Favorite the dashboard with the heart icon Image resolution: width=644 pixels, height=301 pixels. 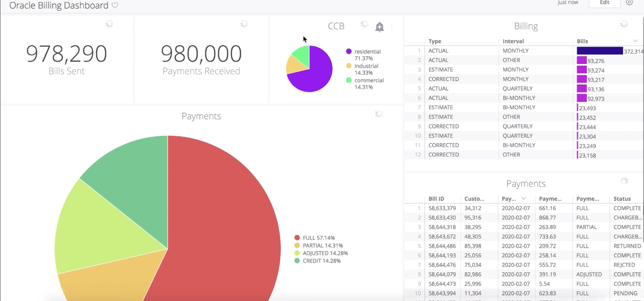click(115, 5)
